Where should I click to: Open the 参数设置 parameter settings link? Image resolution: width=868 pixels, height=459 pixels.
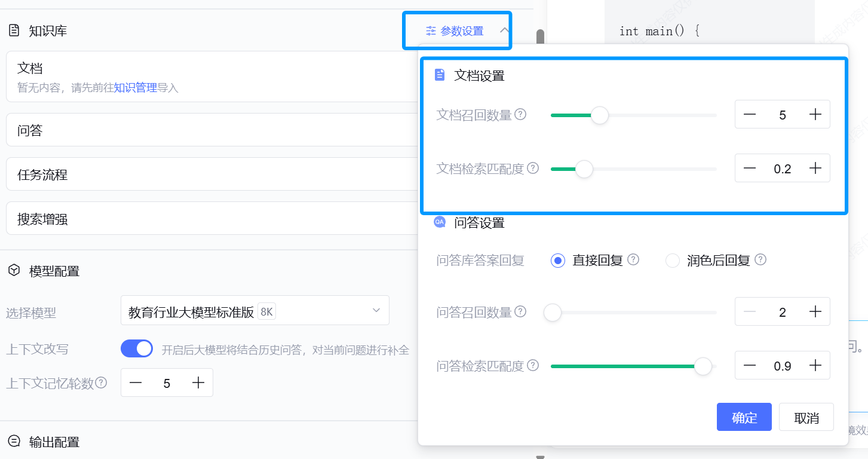point(462,31)
